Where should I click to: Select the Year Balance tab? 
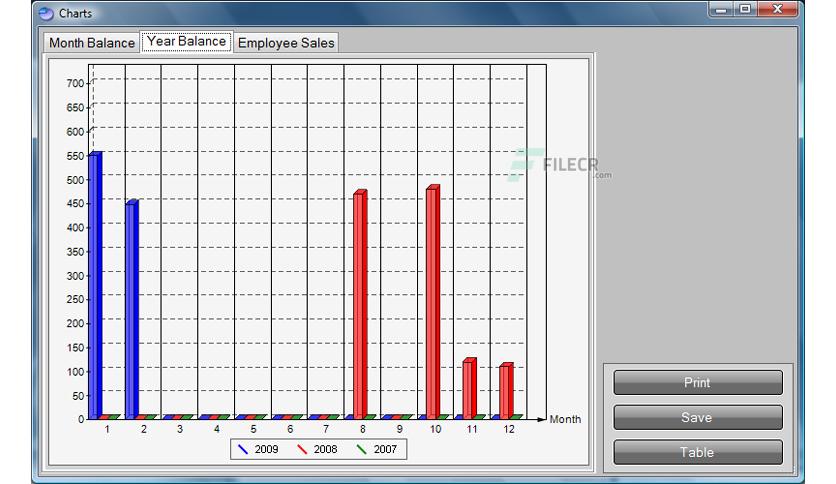click(187, 41)
